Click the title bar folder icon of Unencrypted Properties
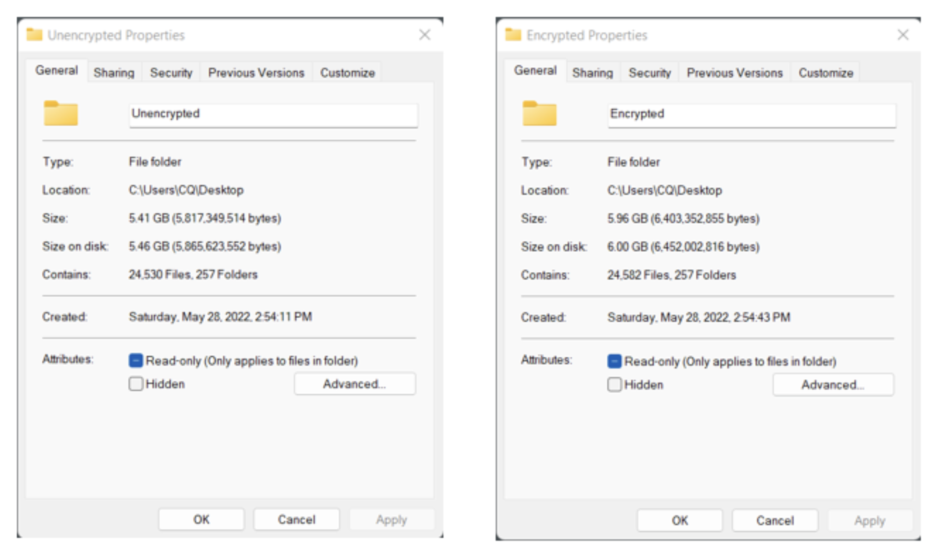Viewport: 940px width, 560px height. tap(35, 34)
